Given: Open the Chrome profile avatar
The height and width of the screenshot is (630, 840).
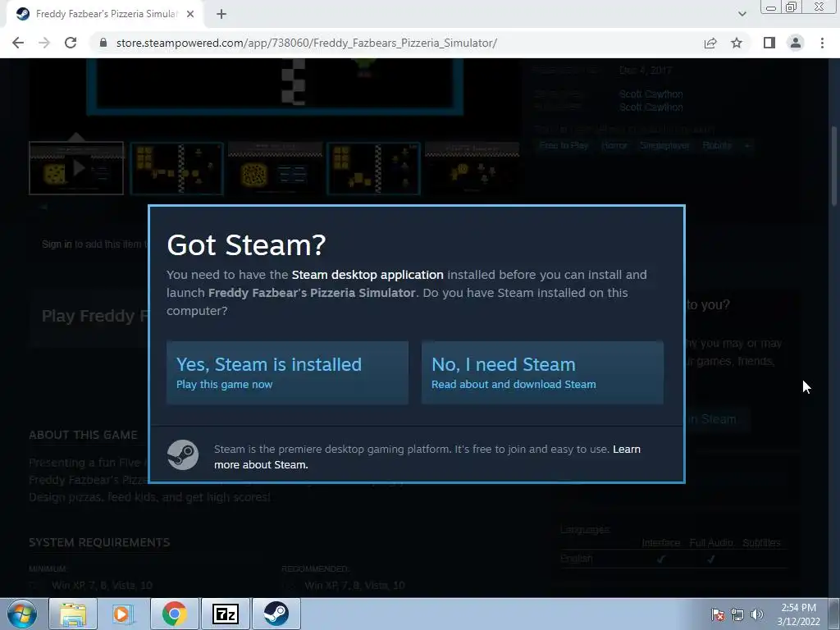Looking at the screenshot, I should [x=796, y=43].
